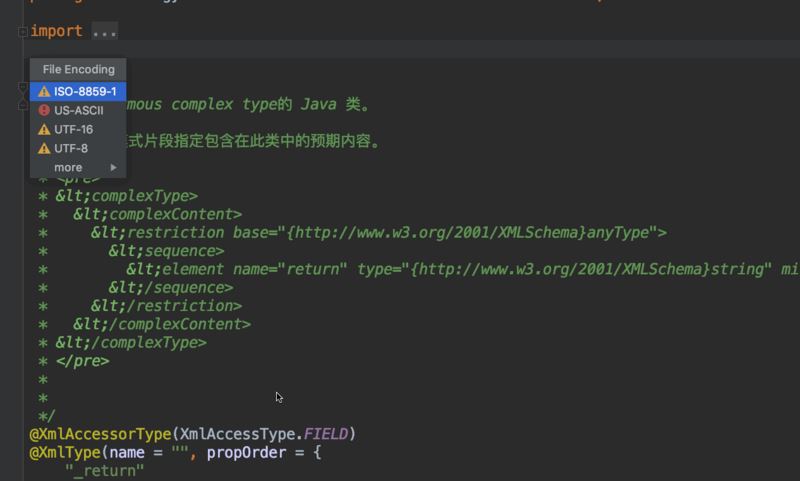Image resolution: width=800 pixels, height=481 pixels.
Task: Click the closing &lt;/complexType> line
Action: (x=131, y=343)
